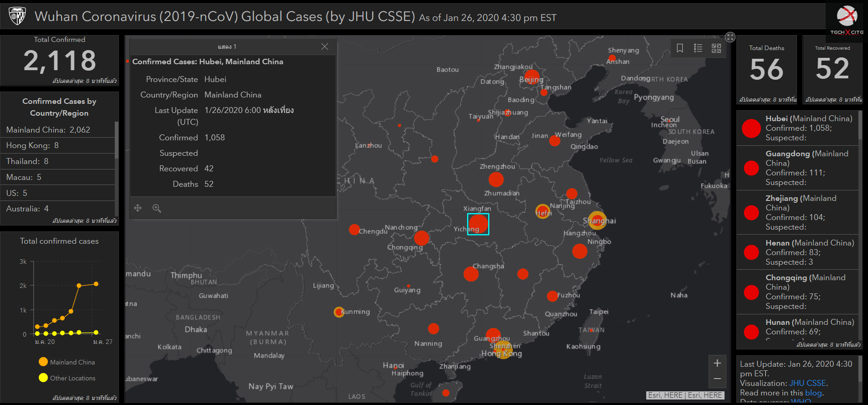Click the Hefei case marker on map
This screenshot has width=868, height=405.
tap(542, 211)
